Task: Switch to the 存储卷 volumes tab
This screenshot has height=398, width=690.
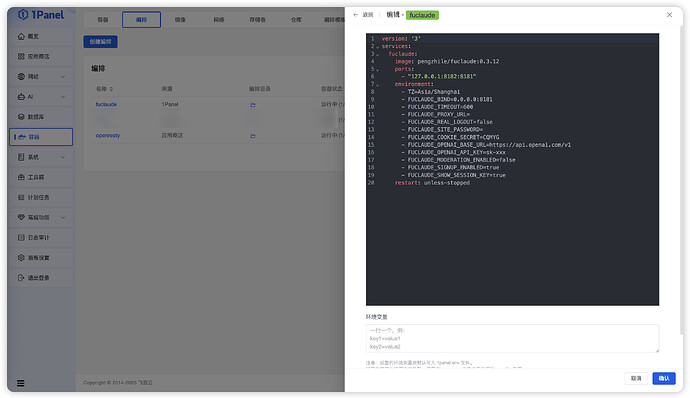Action: coord(257,20)
